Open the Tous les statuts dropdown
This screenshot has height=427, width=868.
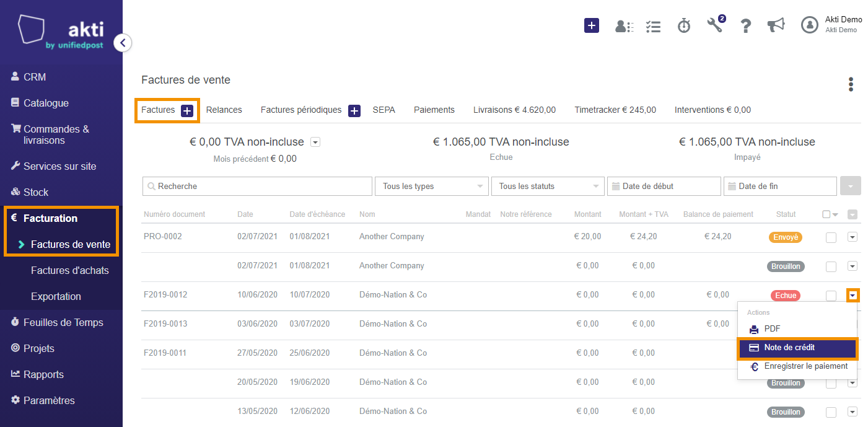(548, 186)
